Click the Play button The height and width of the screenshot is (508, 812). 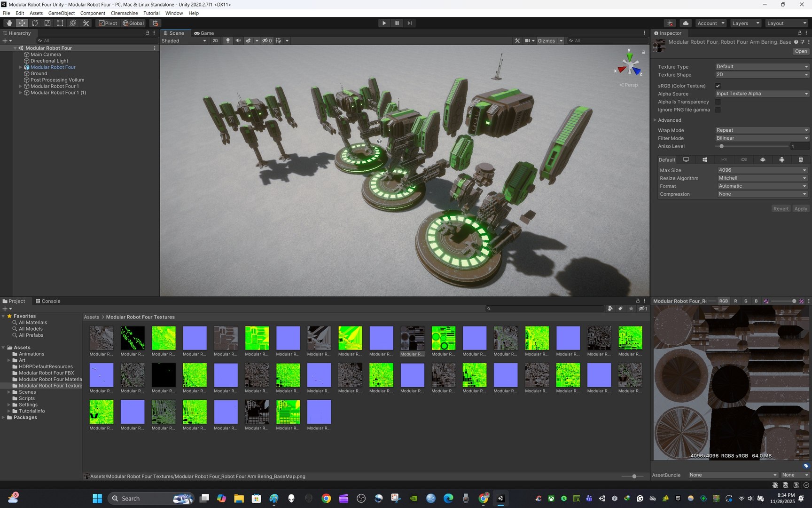(x=384, y=23)
